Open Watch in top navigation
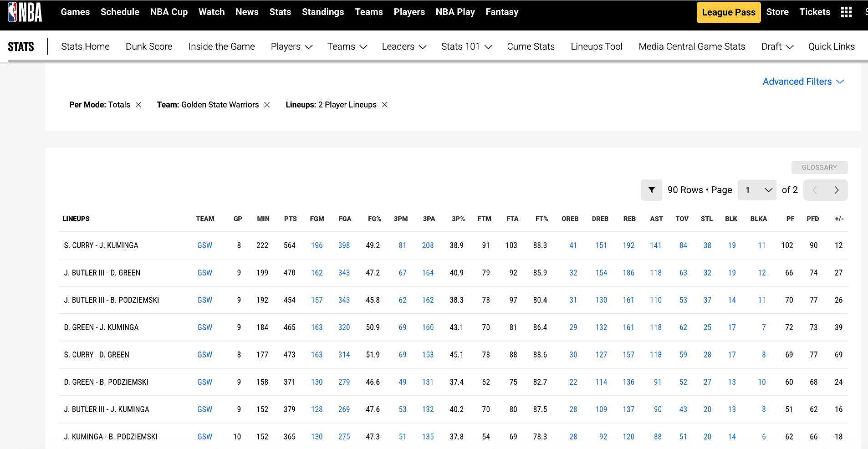 (211, 12)
